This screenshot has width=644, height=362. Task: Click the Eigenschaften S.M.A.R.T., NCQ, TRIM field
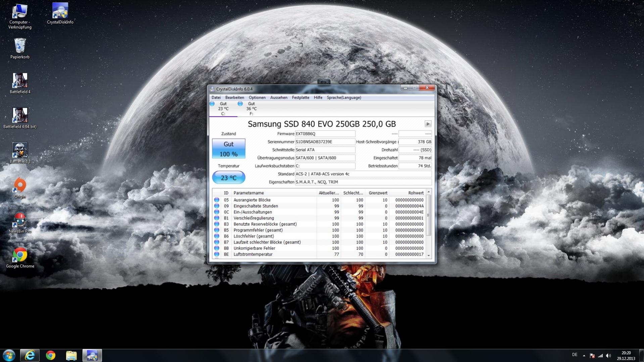363,182
